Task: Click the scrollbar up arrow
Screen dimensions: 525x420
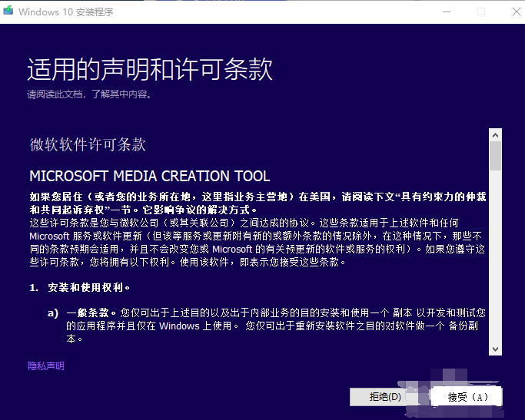Action: click(x=495, y=135)
